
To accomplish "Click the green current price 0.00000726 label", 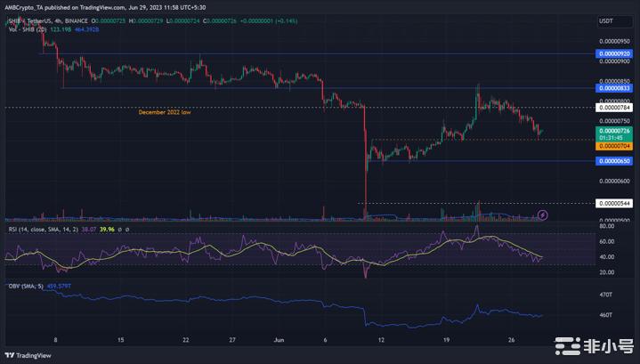I will 614,131.
